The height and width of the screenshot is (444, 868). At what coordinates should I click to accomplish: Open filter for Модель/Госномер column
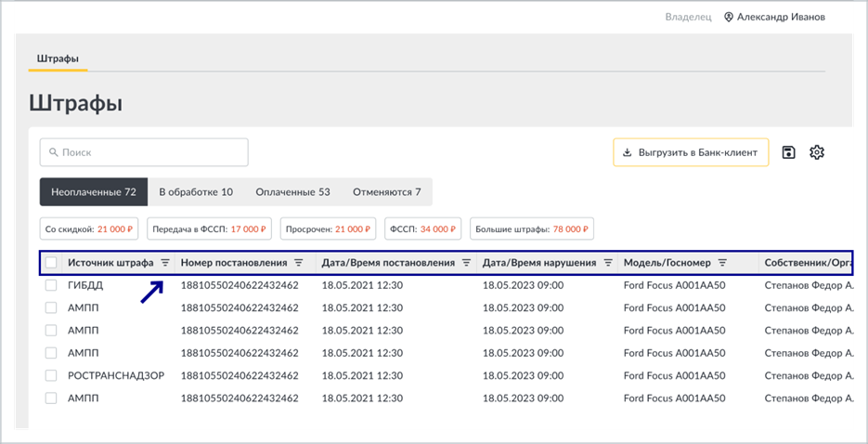722,264
